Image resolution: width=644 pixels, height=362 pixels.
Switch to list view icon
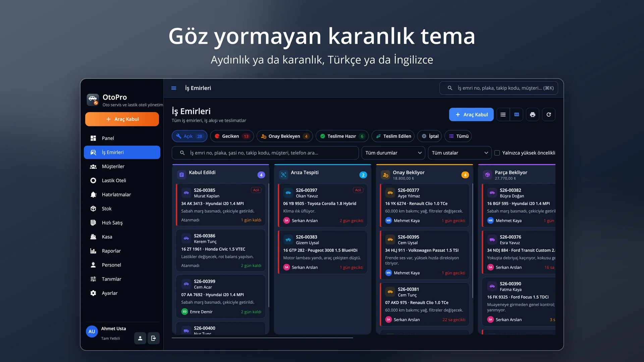point(503,115)
